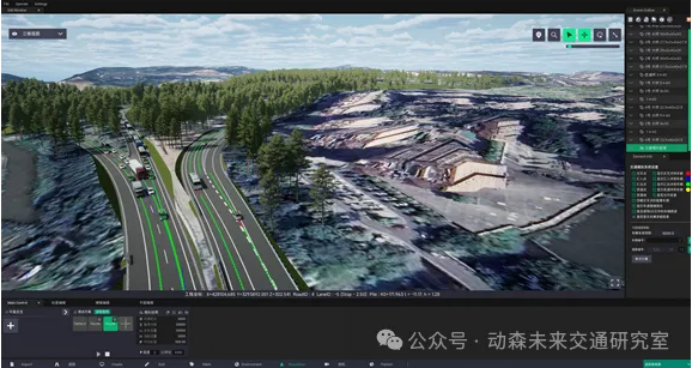Click the diagonal measure line tool icon
Screen dimensions: 693x368
coord(615,35)
